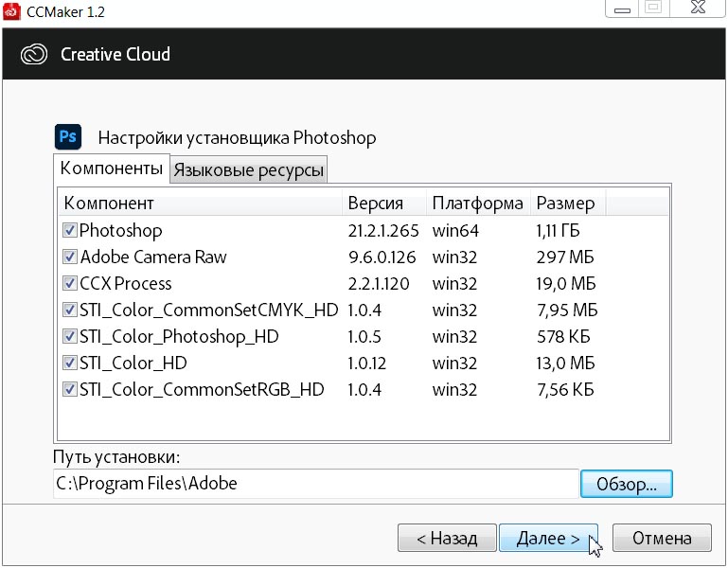
Task: Click the Creative Cloud logo icon
Action: coord(35,54)
